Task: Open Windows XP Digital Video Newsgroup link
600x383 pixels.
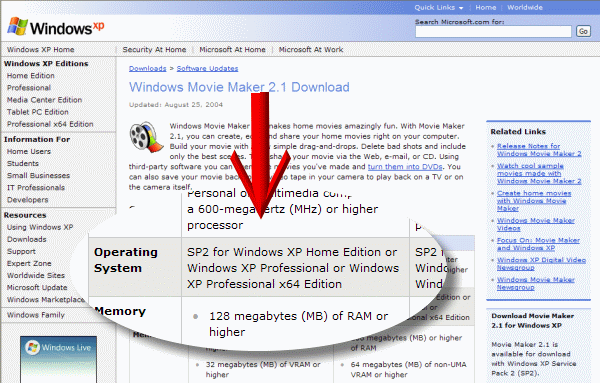Action: pyautogui.click(x=541, y=264)
